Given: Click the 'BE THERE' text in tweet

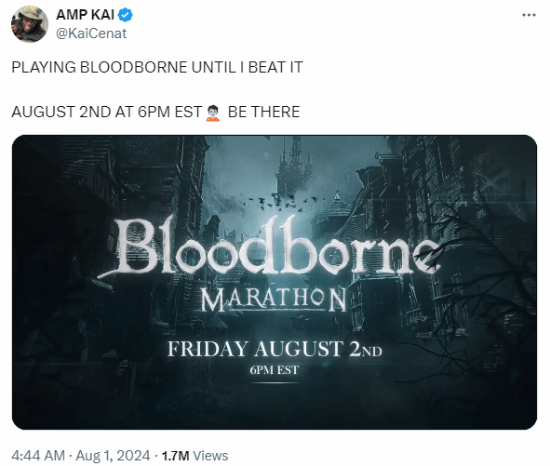Looking at the screenshot, I should tap(264, 112).
